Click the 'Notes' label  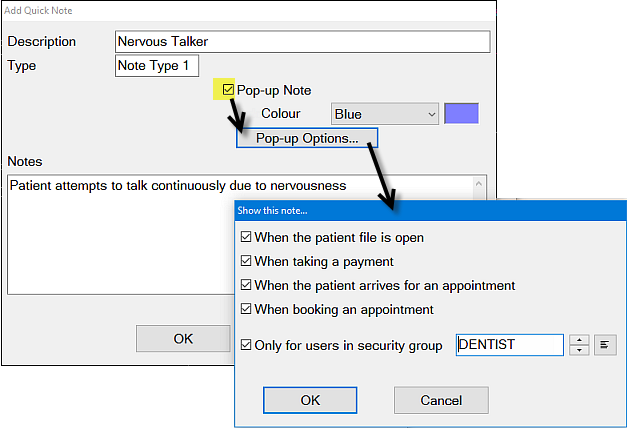(25, 162)
